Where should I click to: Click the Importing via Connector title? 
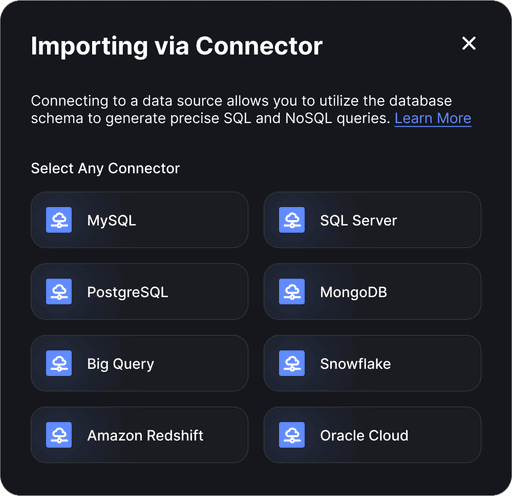click(177, 46)
